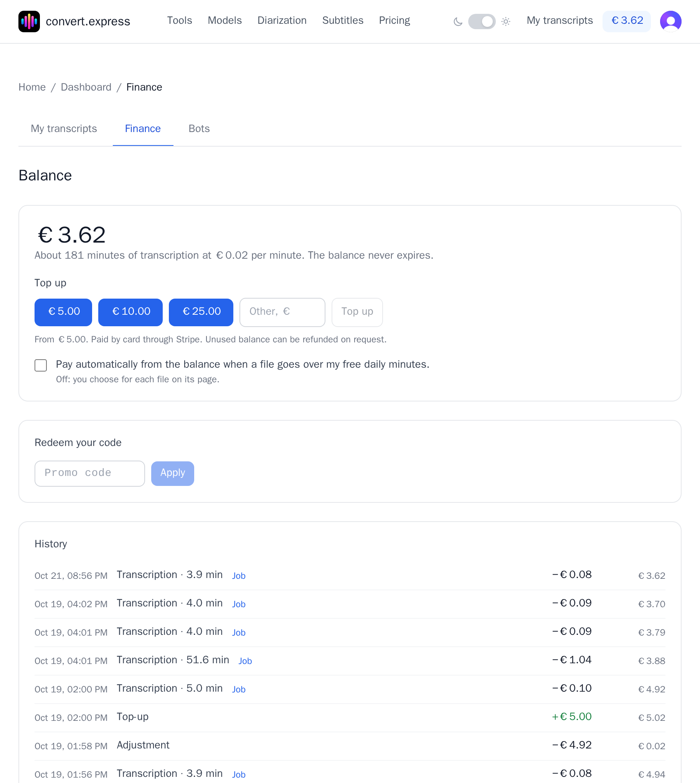The image size is (700, 783).
Task: Open Job link for Oct 19 04:02 PM
Action: [x=238, y=604]
